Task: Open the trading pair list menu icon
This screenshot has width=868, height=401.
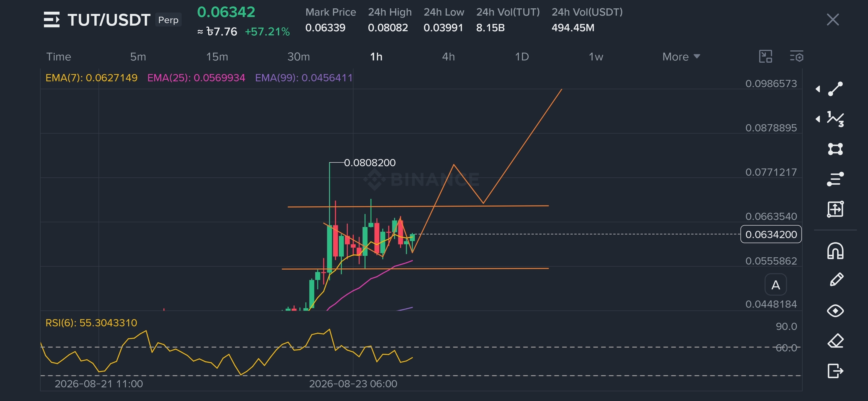Action: click(x=51, y=19)
